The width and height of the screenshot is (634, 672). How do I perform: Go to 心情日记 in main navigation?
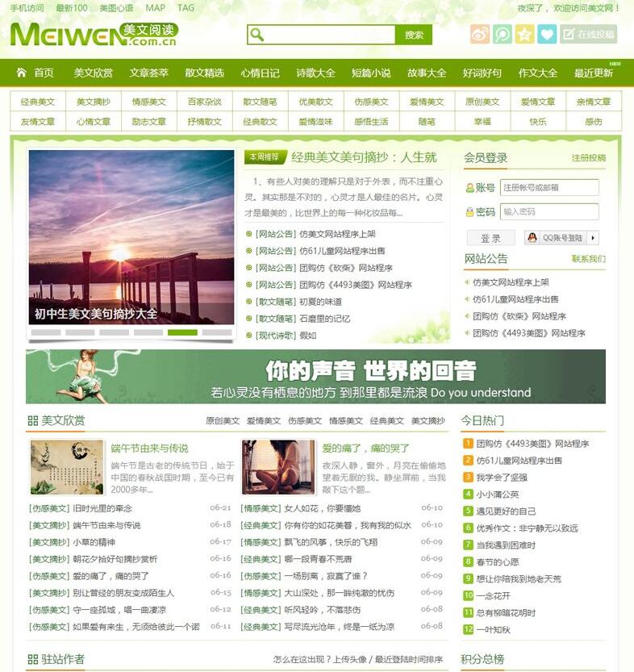pos(260,73)
